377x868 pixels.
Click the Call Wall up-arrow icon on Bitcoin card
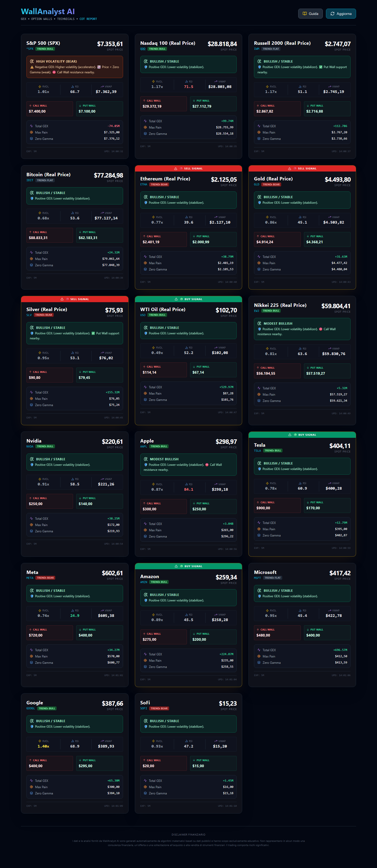coord(30,232)
